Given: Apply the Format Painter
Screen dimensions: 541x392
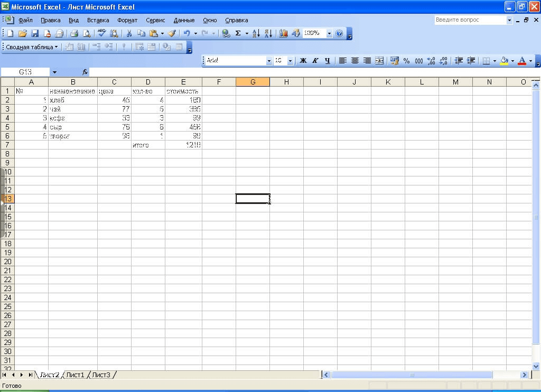Looking at the screenshot, I should click(171, 33).
